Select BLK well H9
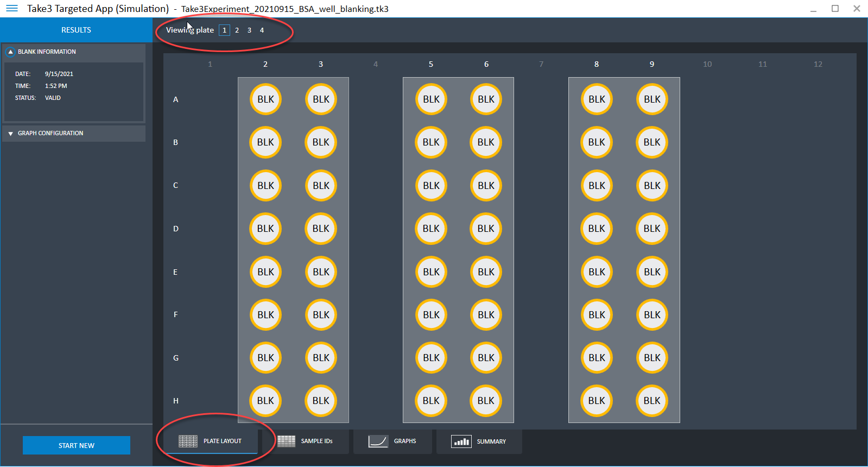Image resolution: width=868 pixels, height=467 pixels. click(x=651, y=401)
